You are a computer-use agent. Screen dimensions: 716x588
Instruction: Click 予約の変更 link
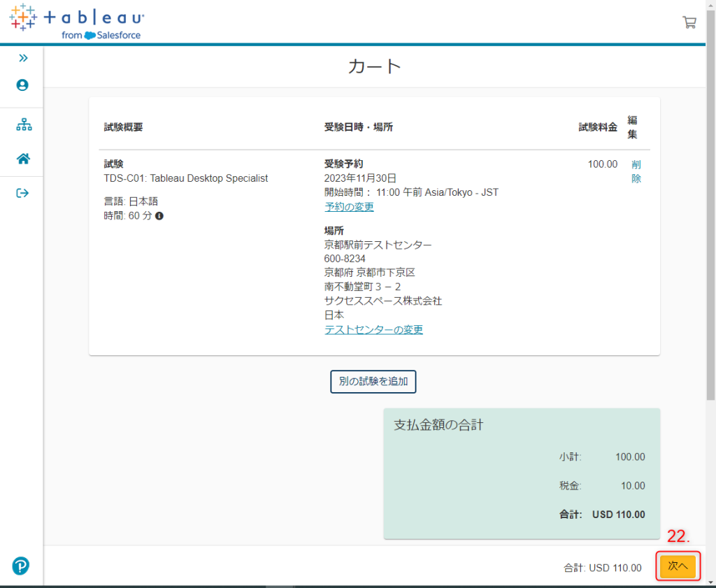pyautogui.click(x=349, y=207)
